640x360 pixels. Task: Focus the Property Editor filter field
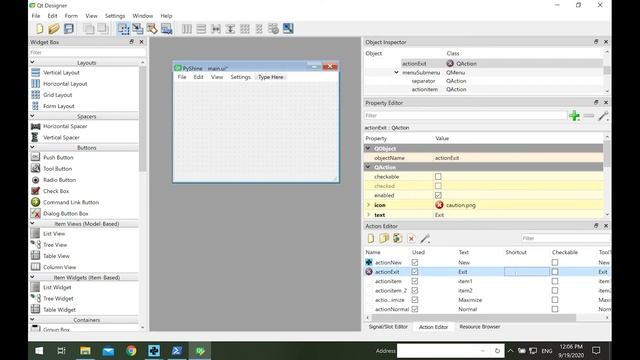pyautogui.click(x=465, y=116)
